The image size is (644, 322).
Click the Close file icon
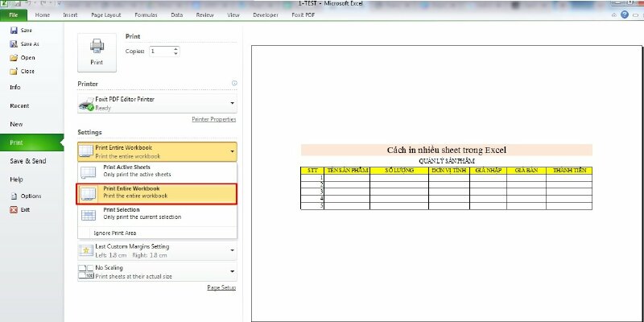pyautogui.click(x=14, y=71)
